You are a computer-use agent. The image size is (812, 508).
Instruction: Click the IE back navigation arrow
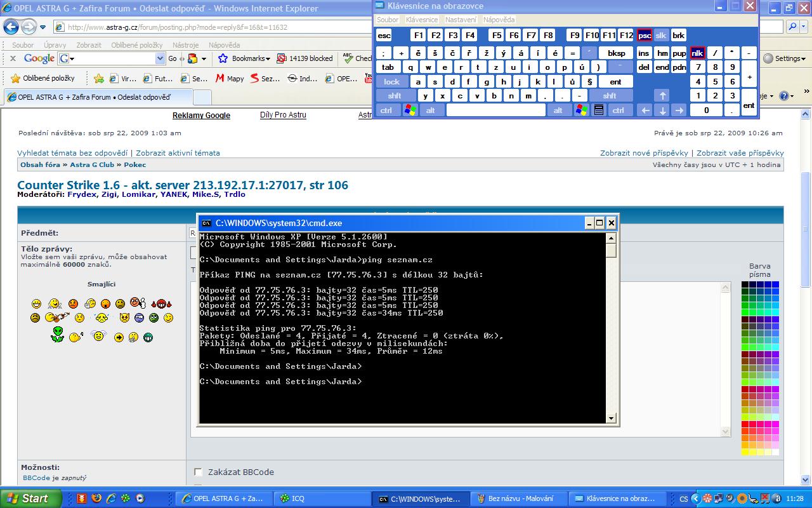pos(11,27)
